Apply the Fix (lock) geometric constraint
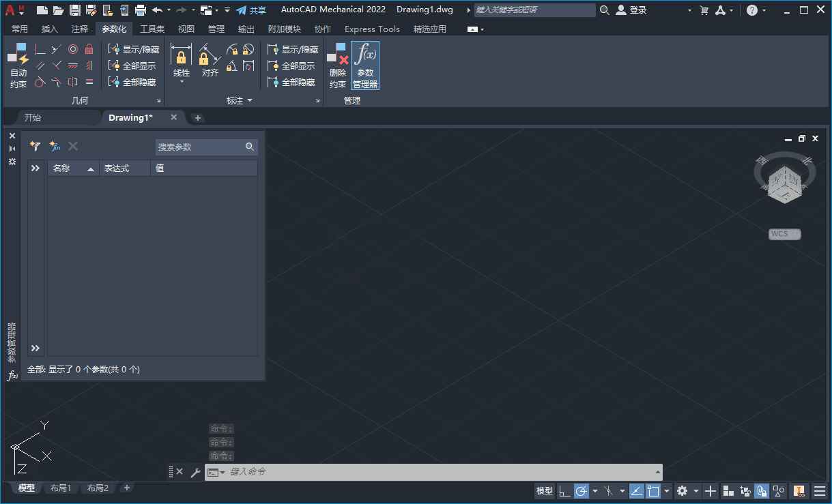This screenshot has height=504, width=832. (89, 49)
